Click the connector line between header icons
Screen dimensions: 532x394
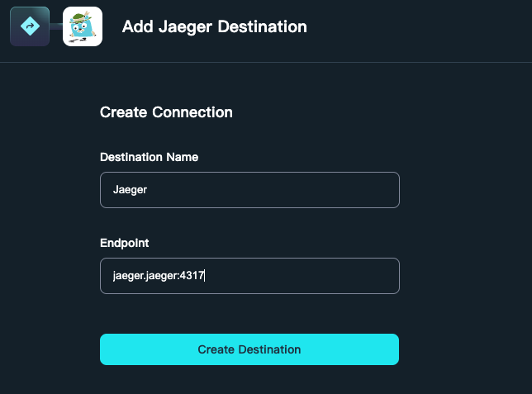56,26
